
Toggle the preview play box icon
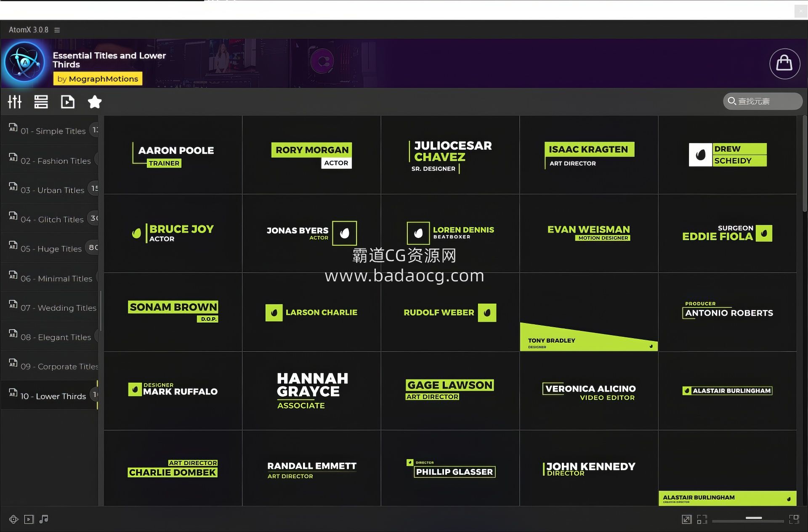click(x=29, y=519)
